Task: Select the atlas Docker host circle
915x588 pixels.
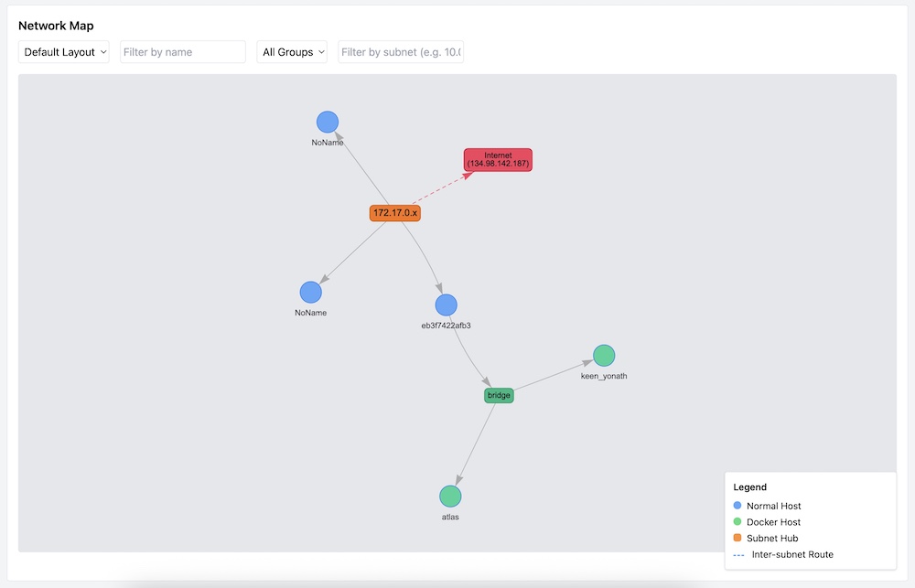Action: coord(450,497)
